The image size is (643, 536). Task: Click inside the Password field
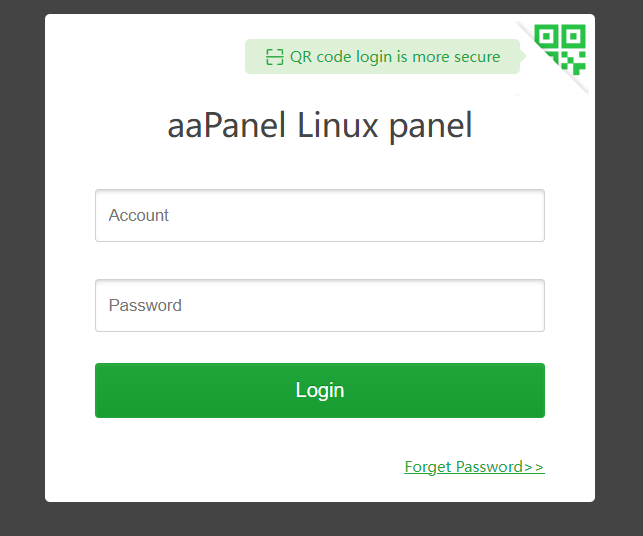(320, 305)
